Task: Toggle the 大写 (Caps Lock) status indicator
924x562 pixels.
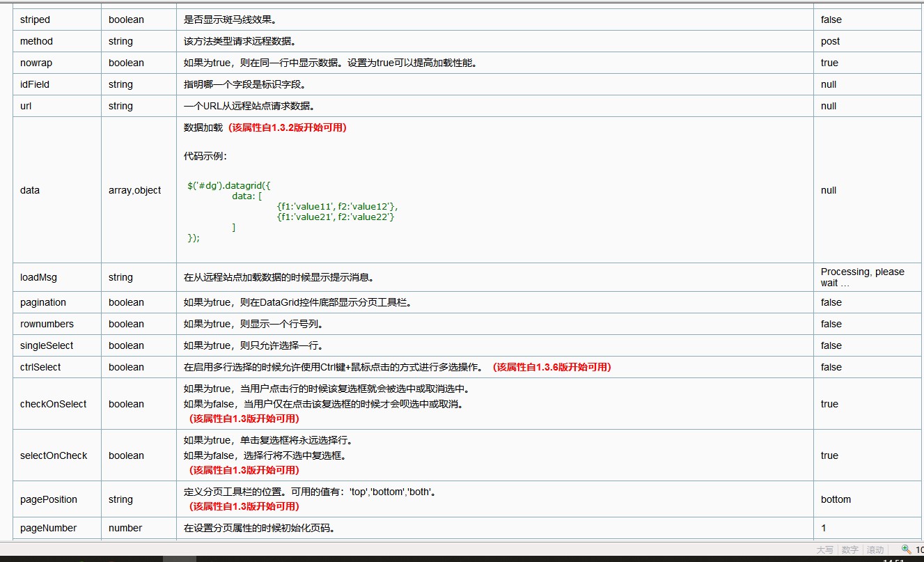Action: [826, 549]
